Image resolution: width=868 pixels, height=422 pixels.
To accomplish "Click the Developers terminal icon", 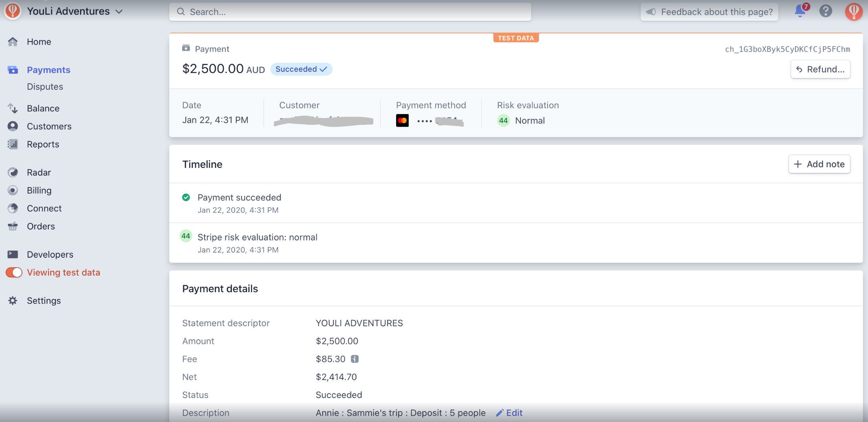I will pyautogui.click(x=13, y=255).
